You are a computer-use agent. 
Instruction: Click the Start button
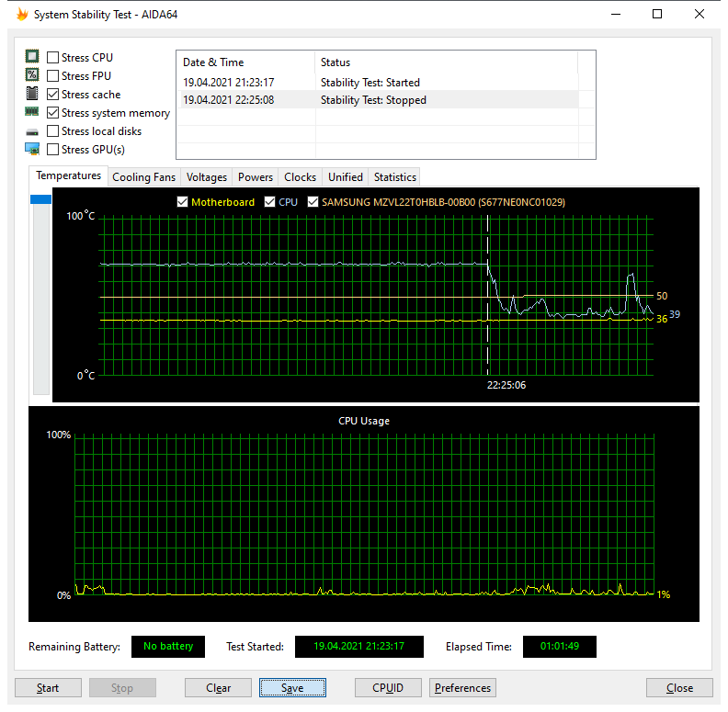click(49, 688)
